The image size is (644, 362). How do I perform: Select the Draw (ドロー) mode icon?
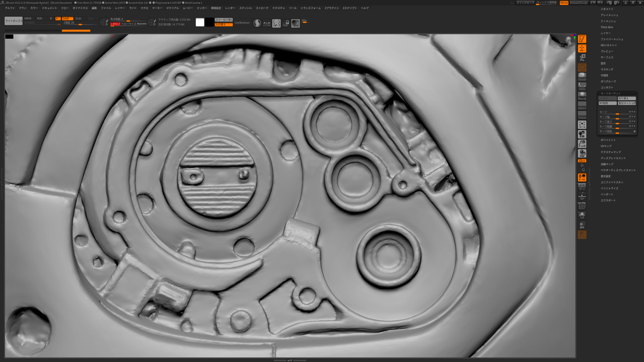(582, 48)
